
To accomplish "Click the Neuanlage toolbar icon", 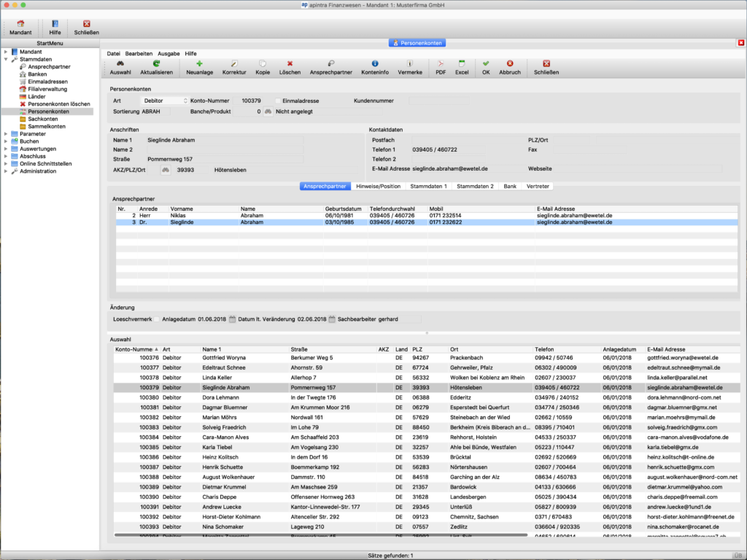I will click(199, 64).
